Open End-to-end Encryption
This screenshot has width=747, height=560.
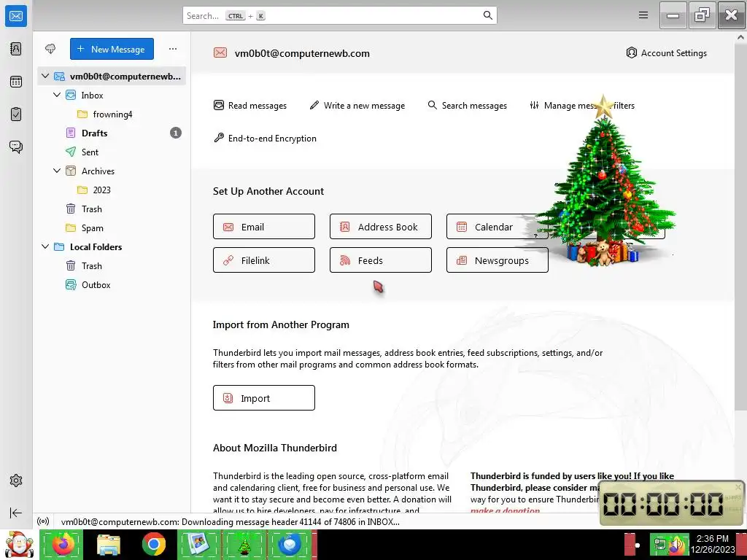coord(265,138)
